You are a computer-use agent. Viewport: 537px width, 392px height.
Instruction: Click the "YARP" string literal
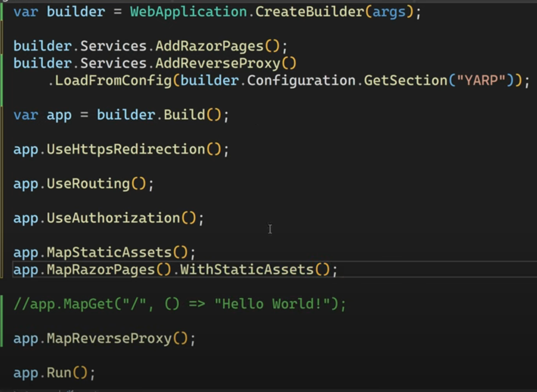[481, 81]
